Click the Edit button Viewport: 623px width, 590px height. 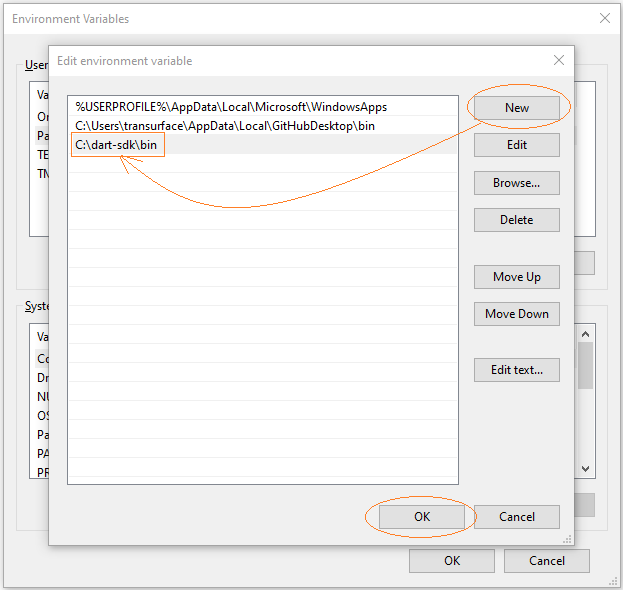click(517, 145)
